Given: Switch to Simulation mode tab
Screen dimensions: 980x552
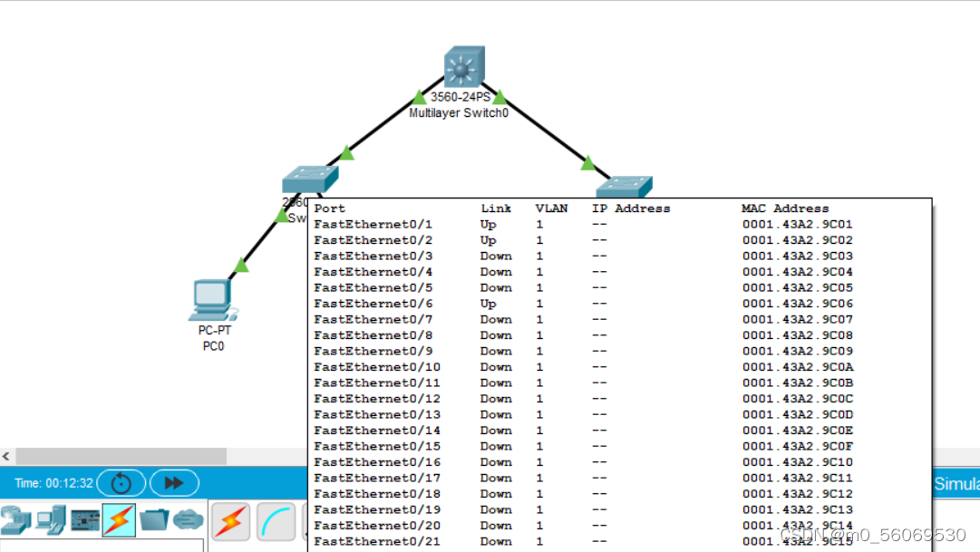Looking at the screenshot, I should point(956,484).
